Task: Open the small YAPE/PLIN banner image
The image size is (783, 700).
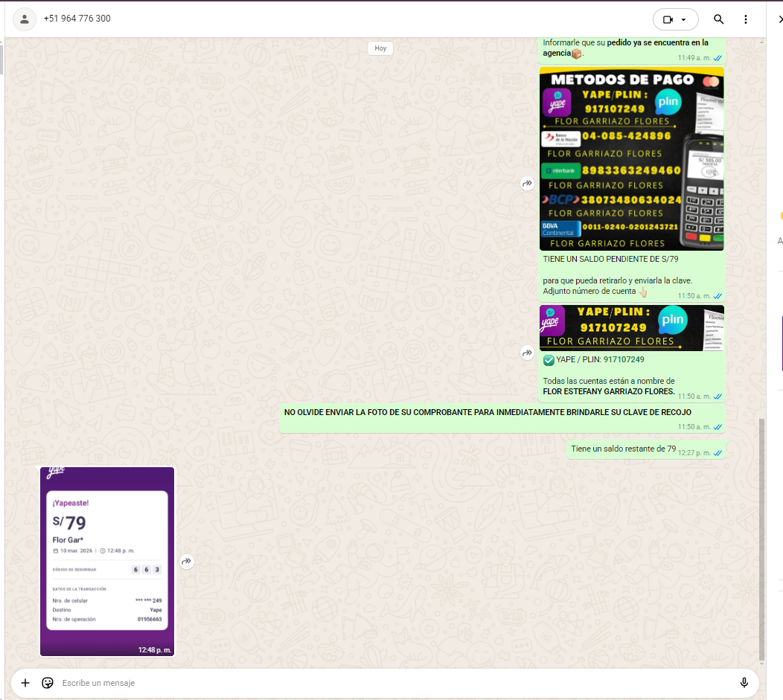Action: [x=631, y=328]
